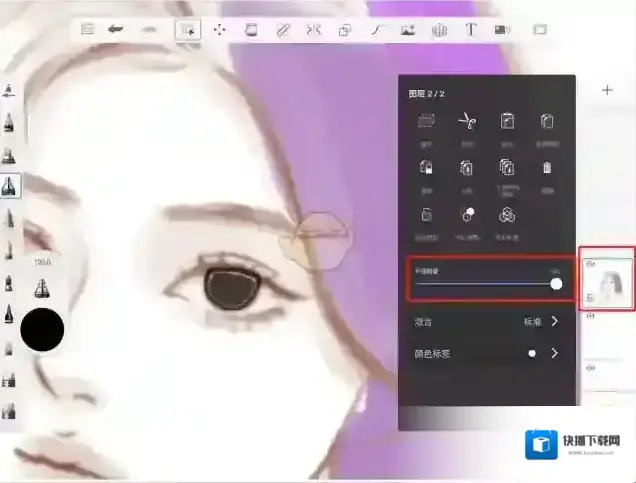Click the opacity slider handle
The height and width of the screenshot is (483, 636).
[556, 284]
